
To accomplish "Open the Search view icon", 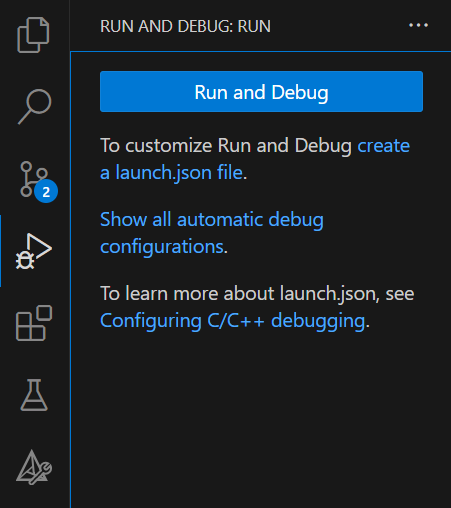I will (x=34, y=107).
